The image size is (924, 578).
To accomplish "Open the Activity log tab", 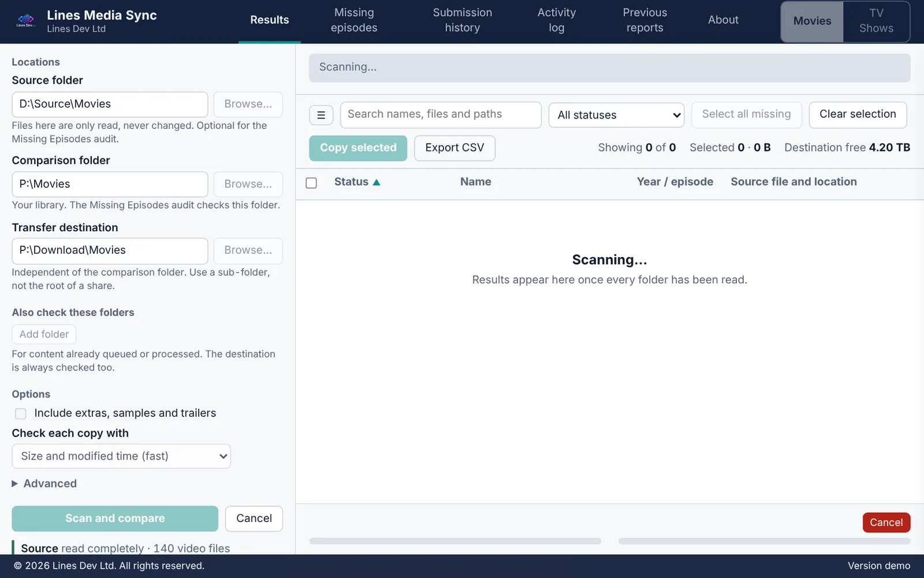I will (557, 20).
